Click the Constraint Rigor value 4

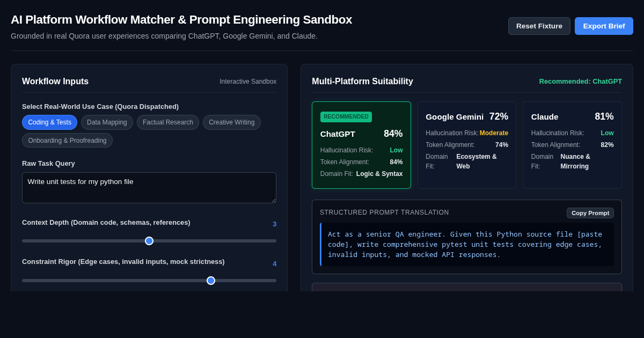tap(274, 264)
